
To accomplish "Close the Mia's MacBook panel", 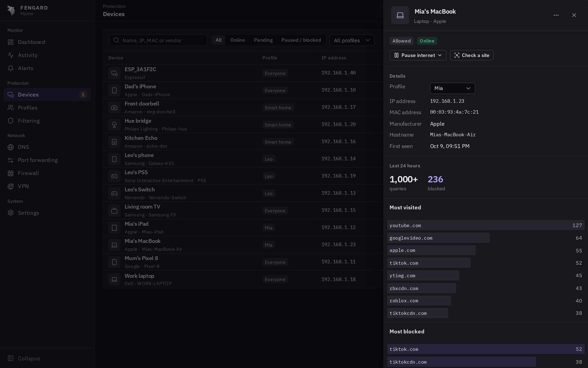I will coord(574,15).
